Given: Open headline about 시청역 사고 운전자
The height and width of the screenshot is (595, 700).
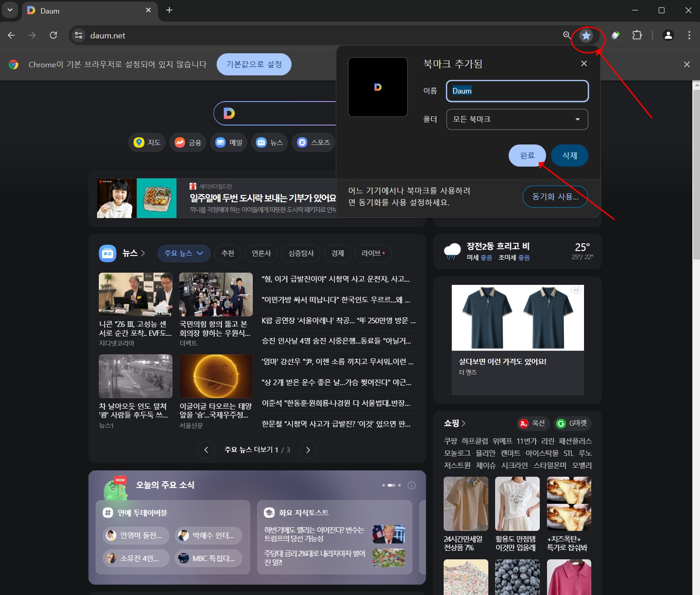Looking at the screenshot, I should click(x=336, y=279).
